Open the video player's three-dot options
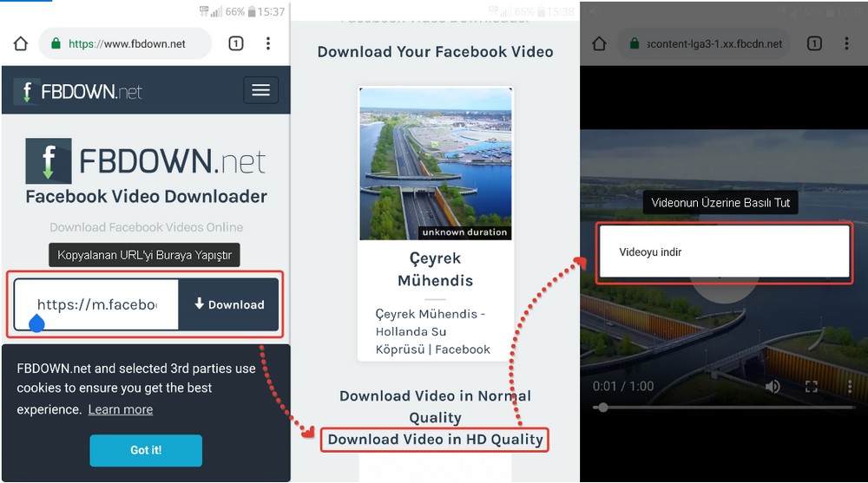 849,386
